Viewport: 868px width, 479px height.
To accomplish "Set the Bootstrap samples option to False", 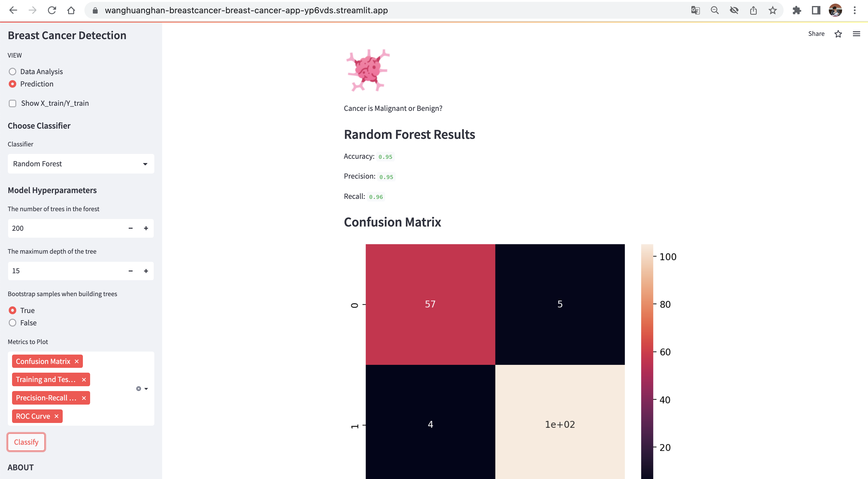I will point(12,323).
